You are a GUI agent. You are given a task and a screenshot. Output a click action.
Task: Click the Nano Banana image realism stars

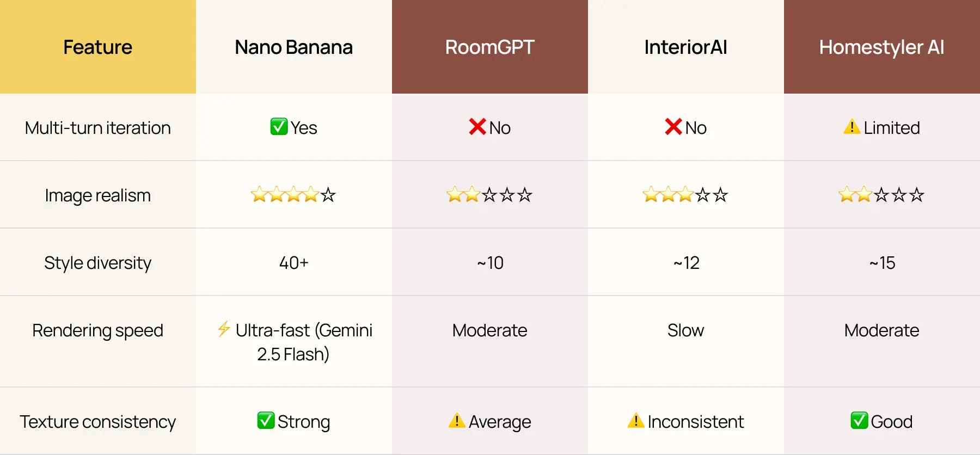[293, 194]
